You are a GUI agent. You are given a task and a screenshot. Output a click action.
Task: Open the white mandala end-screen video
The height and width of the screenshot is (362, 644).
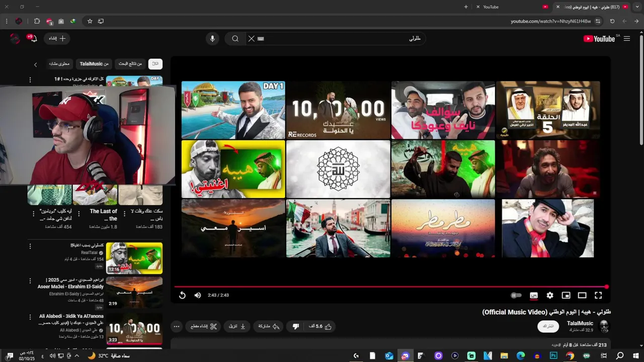point(338,169)
